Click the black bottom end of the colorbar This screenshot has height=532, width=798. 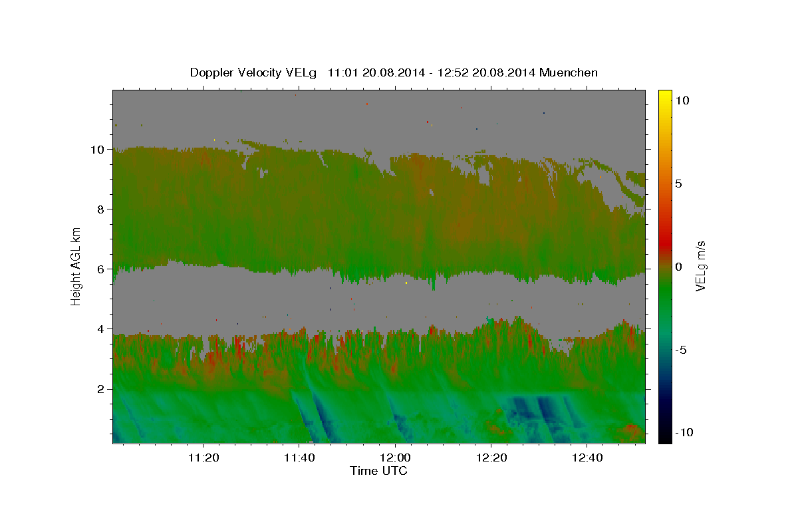[665, 438]
